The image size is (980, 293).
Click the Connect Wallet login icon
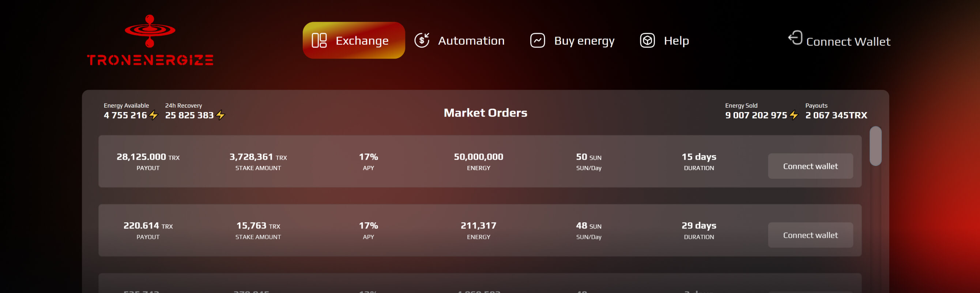pos(795,38)
